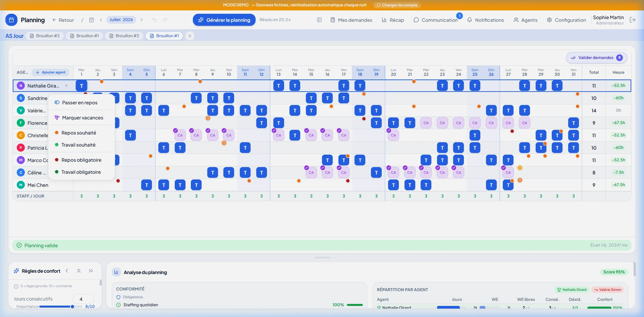Image resolution: width=644 pixels, height=317 pixels.
Task: Click Nathalie Giraud purple avatar
Action: tap(21, 86)
